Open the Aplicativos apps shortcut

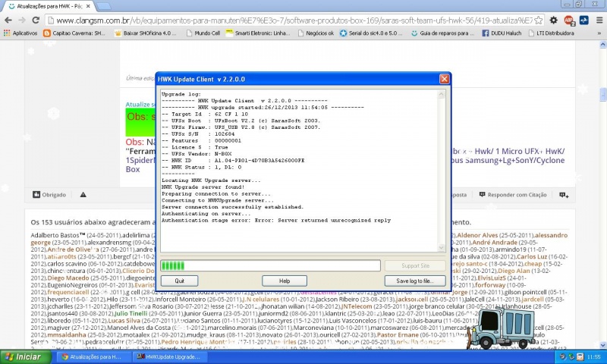click(20, 33)
